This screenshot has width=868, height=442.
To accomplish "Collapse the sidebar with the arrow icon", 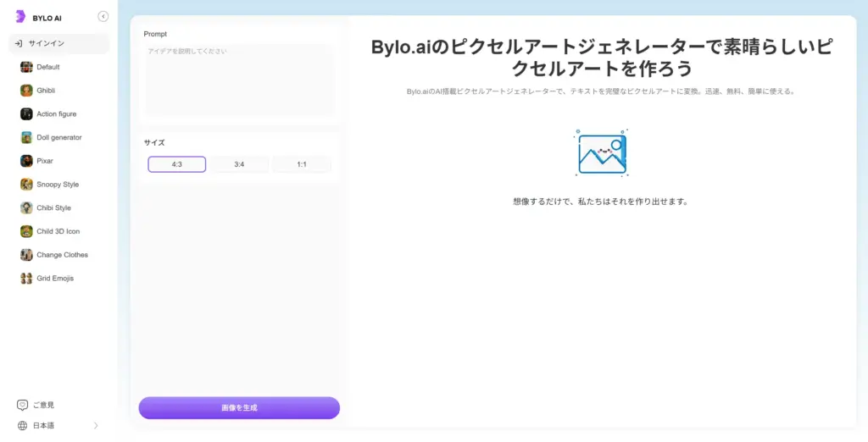I will (103, 17).
